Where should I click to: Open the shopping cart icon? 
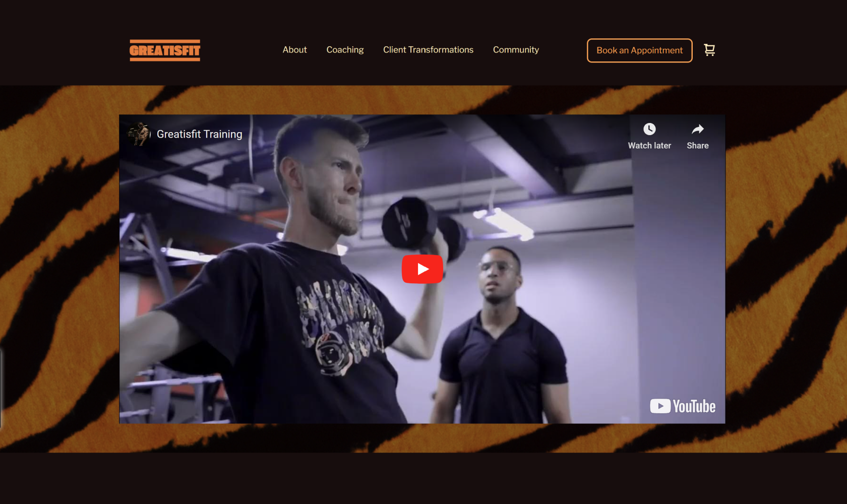(x=709, y=50)
